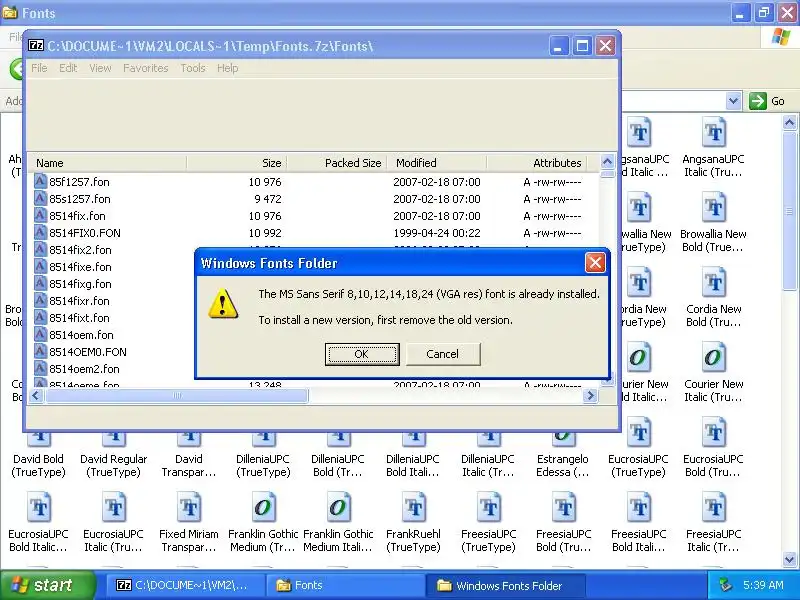Select FreesiaUPC Italic font icon
800x600 pixels.
(713, 507)
